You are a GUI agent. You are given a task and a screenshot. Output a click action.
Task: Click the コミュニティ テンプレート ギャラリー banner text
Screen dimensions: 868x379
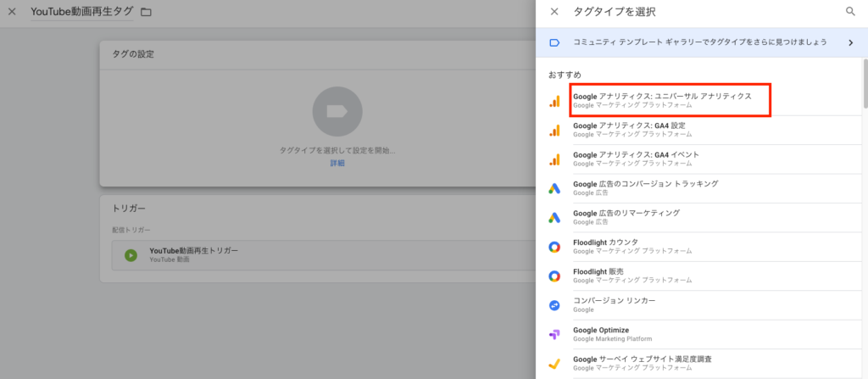(700, 42)
